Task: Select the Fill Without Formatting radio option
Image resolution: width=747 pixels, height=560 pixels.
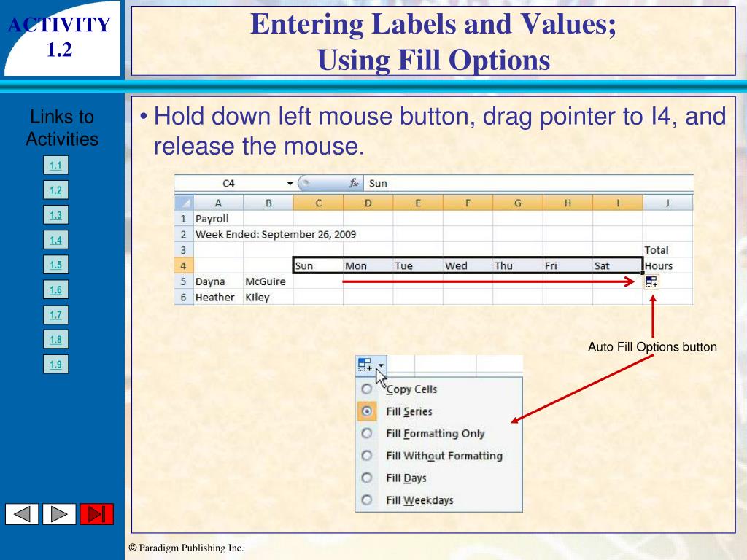Action: [367, 456]
